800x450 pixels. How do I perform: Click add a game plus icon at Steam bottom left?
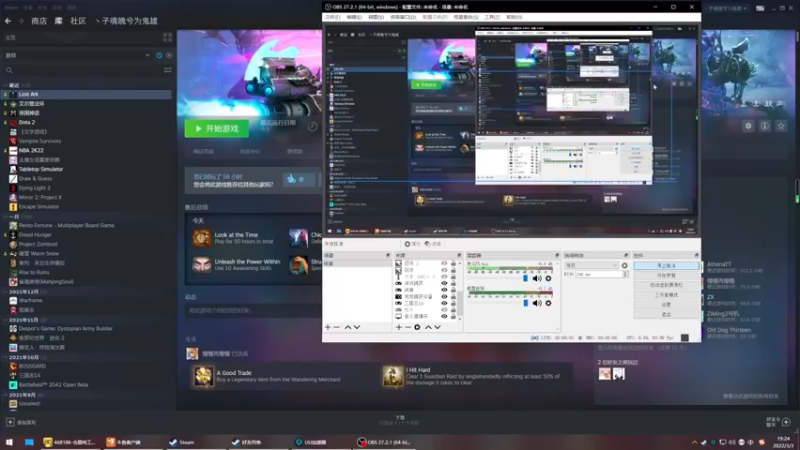(x=10, y=422)
